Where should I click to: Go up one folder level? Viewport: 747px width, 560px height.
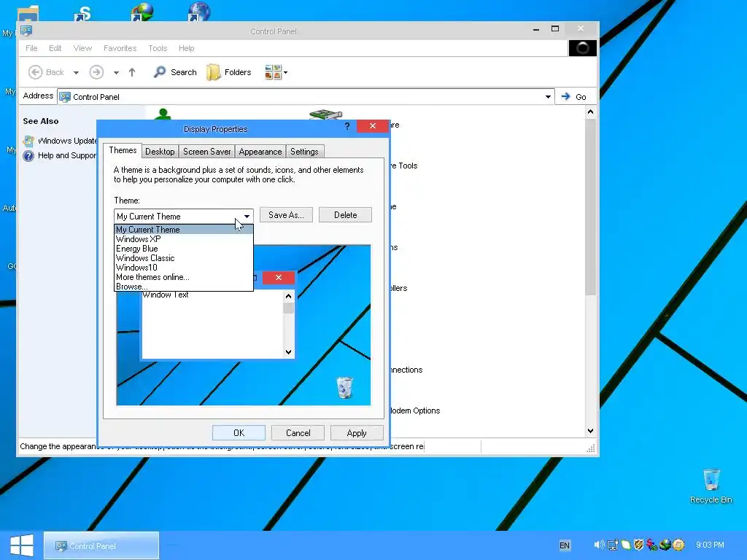pyautogui.click(x=132, y=72)
